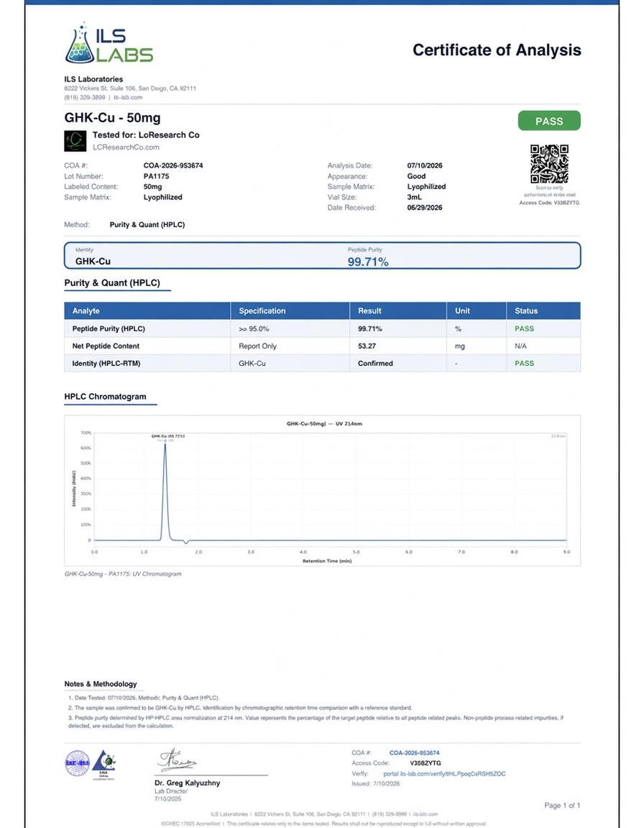The height and width of the screenshot is (828, 644).
Task: Click Dr. Greg Kalyuzhny's signature
Action: (x=177, y=760)
